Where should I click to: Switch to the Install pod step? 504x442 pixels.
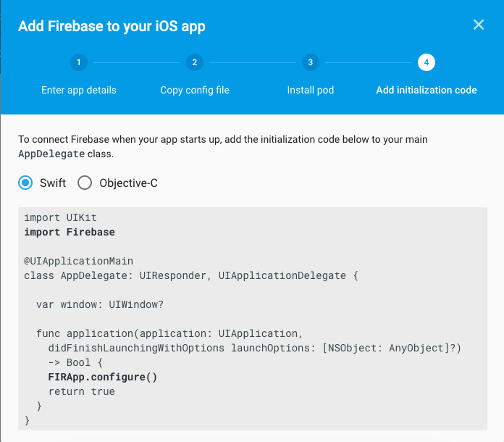pyautogui.click(x=310, y=90)
